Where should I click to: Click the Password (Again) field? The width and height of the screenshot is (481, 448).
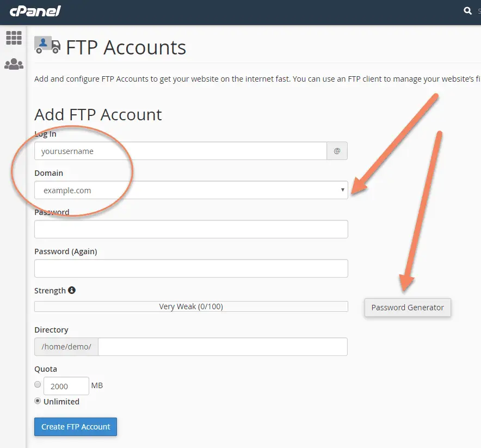click(x=191, y=268)
